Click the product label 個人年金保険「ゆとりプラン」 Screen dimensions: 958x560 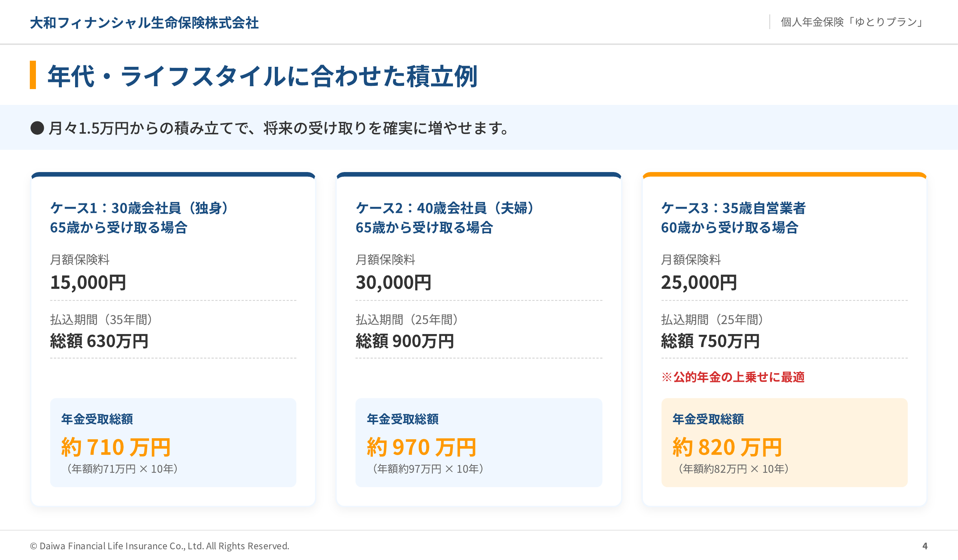pos(851,22)
